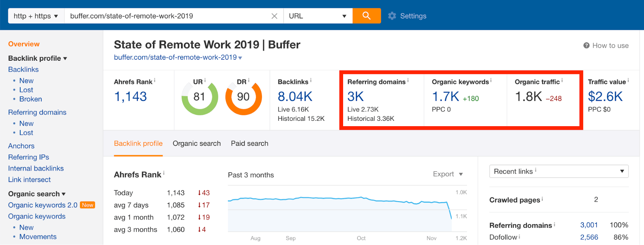644x245 pixels.
Task: Click info icon in Recent links dropdown
Action: coord(535,170)
